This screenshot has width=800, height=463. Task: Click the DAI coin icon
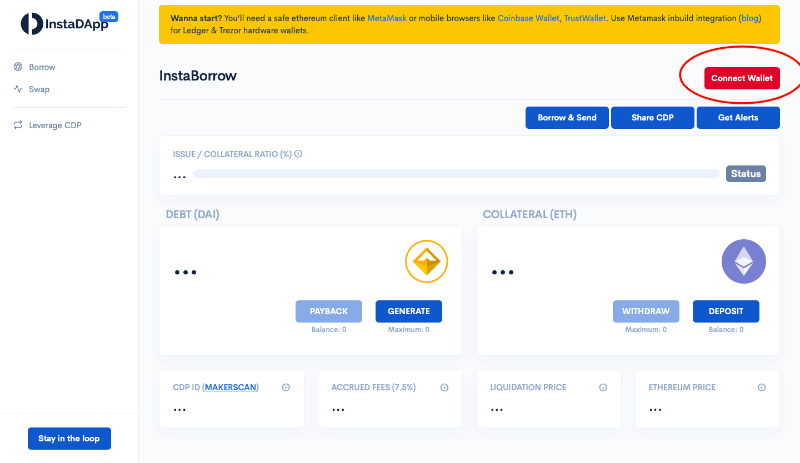426,262
